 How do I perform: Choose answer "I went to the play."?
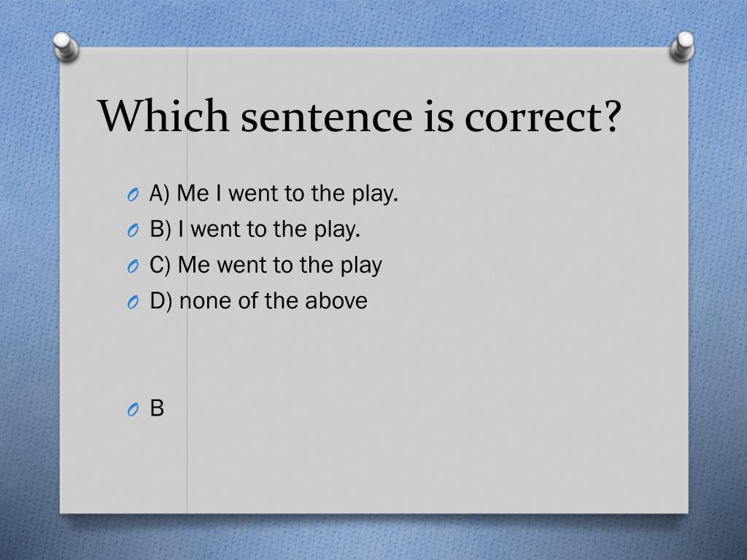269,230
